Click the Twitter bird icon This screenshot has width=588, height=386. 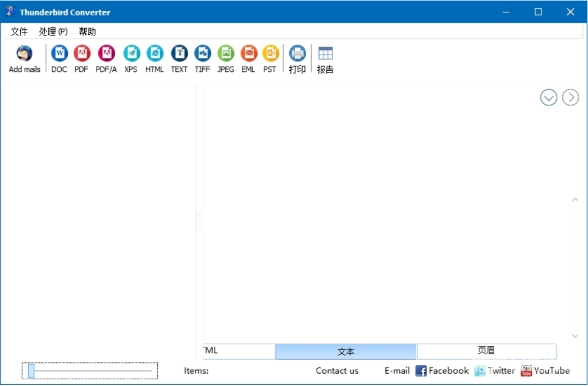pos(480,371)
